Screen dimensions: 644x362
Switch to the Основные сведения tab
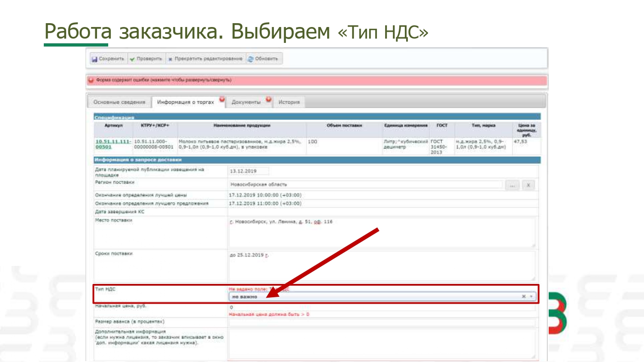(119, 102)
